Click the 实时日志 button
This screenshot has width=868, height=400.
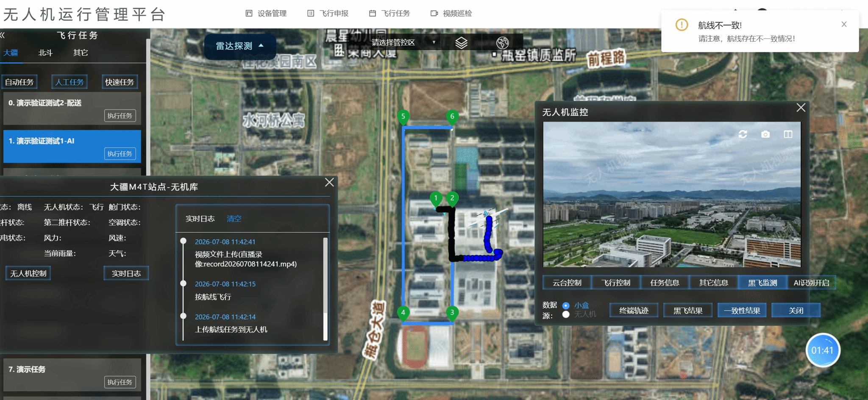coord(126,273)
